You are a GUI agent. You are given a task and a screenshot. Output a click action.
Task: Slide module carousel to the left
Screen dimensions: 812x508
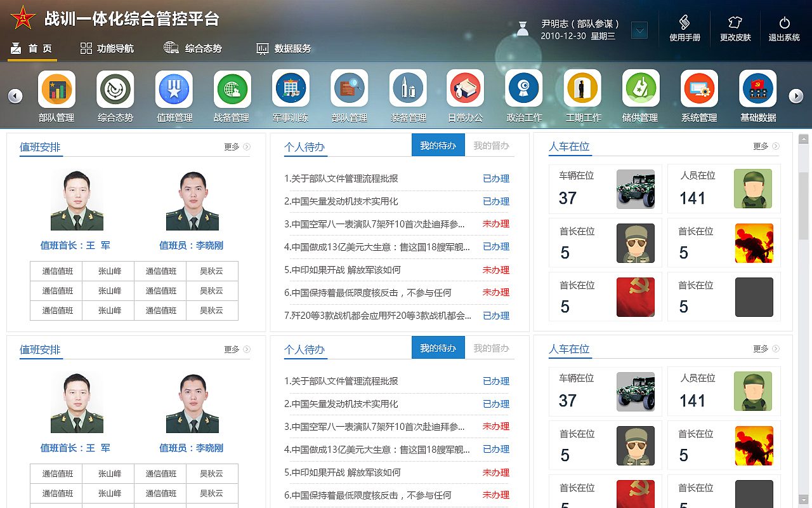(x=15, y=96)
